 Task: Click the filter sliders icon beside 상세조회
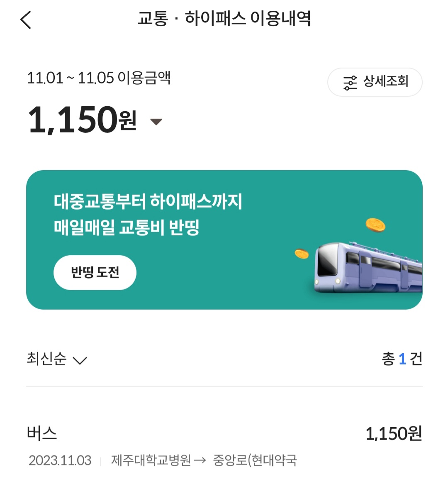[x=350, y=83]
